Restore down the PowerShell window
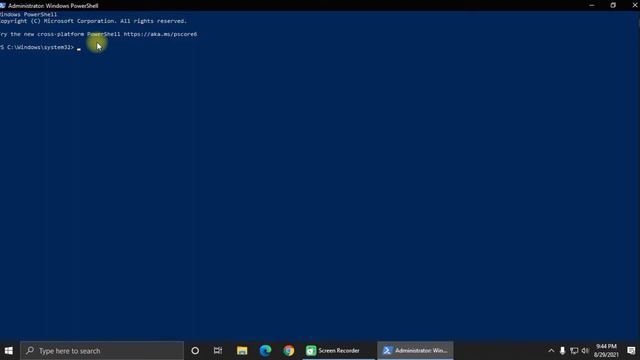Viewport: 640px width, 360px height. coord(613,5)
